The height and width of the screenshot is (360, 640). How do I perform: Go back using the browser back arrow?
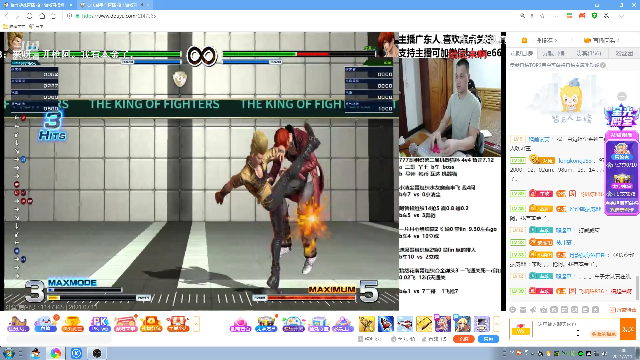(x=7, y=16)
